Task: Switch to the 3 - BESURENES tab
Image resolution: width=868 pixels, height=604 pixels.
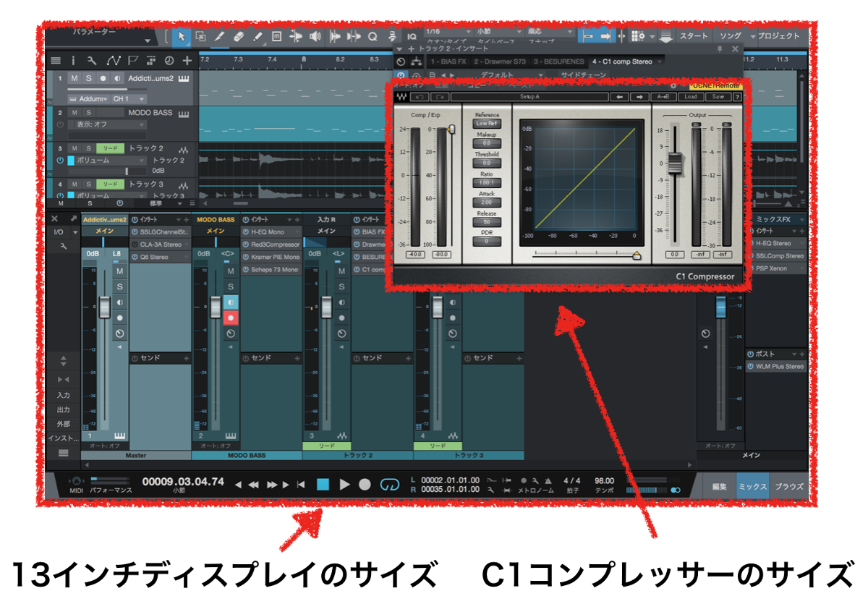Action: coord(561,62)
